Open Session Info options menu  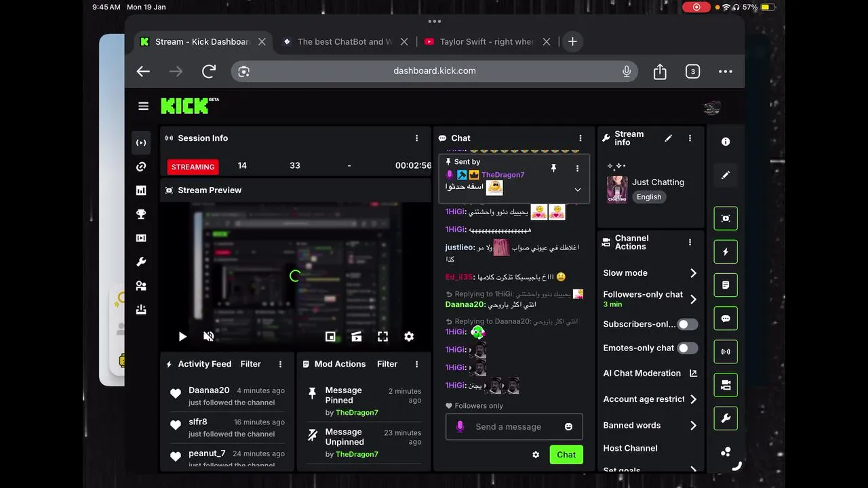click(416, 138)
